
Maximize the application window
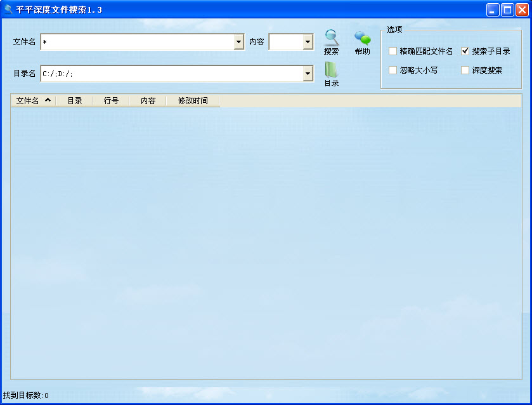pyautogui.click(x=507, y=10)
